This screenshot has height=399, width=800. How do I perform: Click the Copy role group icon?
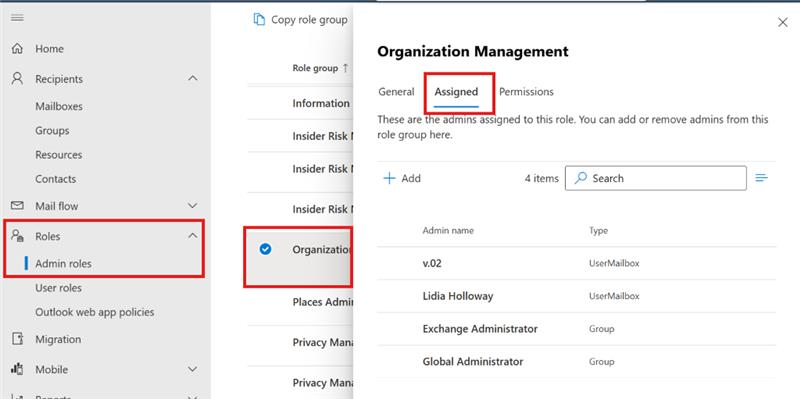[x=259, y=19]
